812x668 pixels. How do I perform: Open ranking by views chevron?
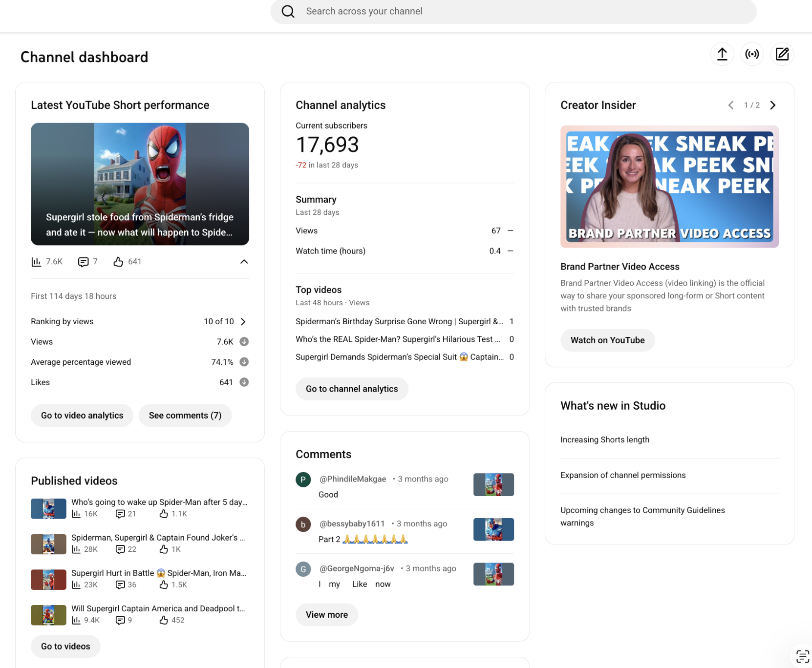point(243,321)
